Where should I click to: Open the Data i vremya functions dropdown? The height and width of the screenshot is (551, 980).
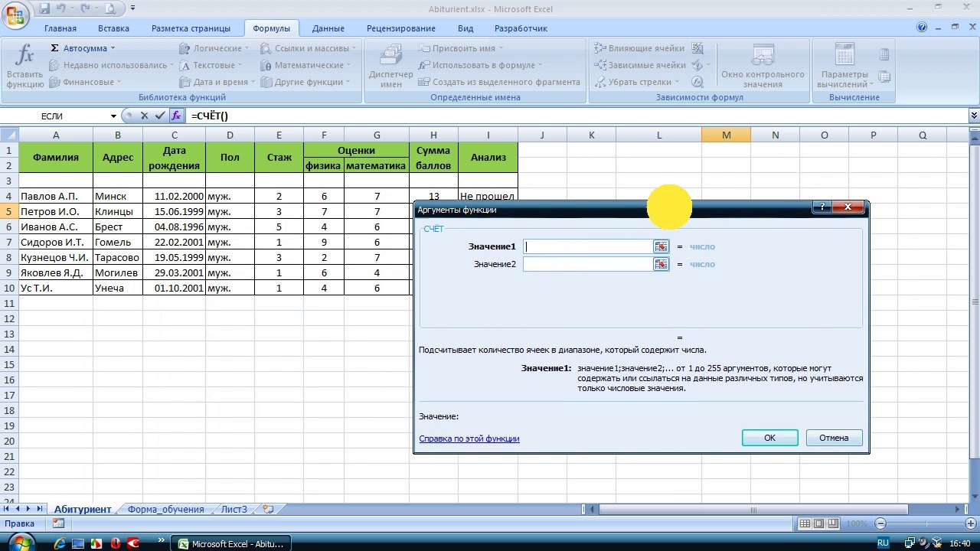[x=217, y=82]
